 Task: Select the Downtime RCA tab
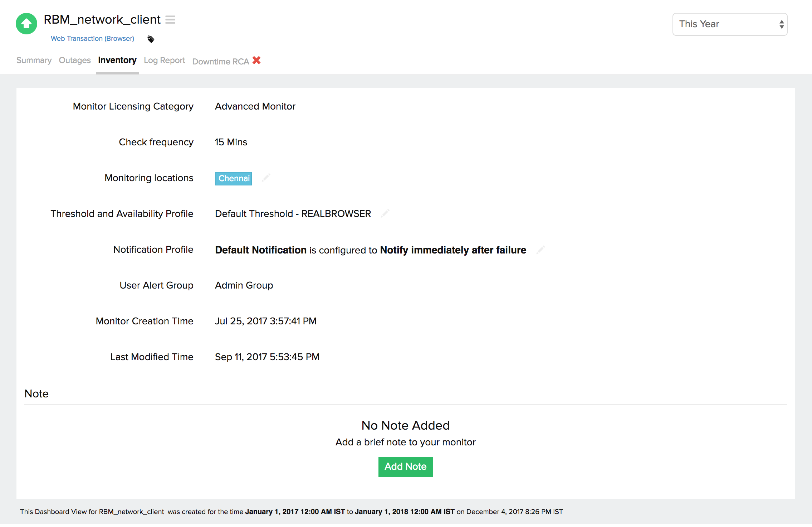coord(220,61)
